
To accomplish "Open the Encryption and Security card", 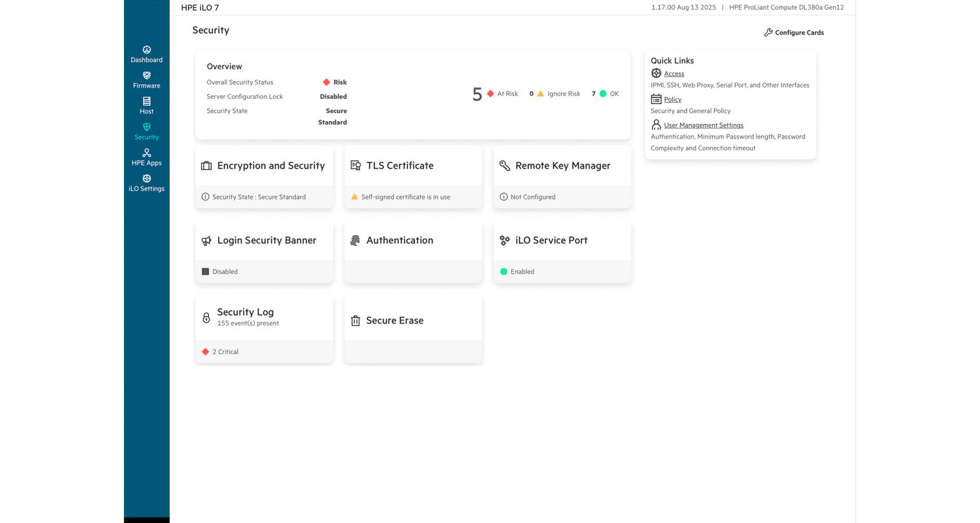I will tap(270, 166).
